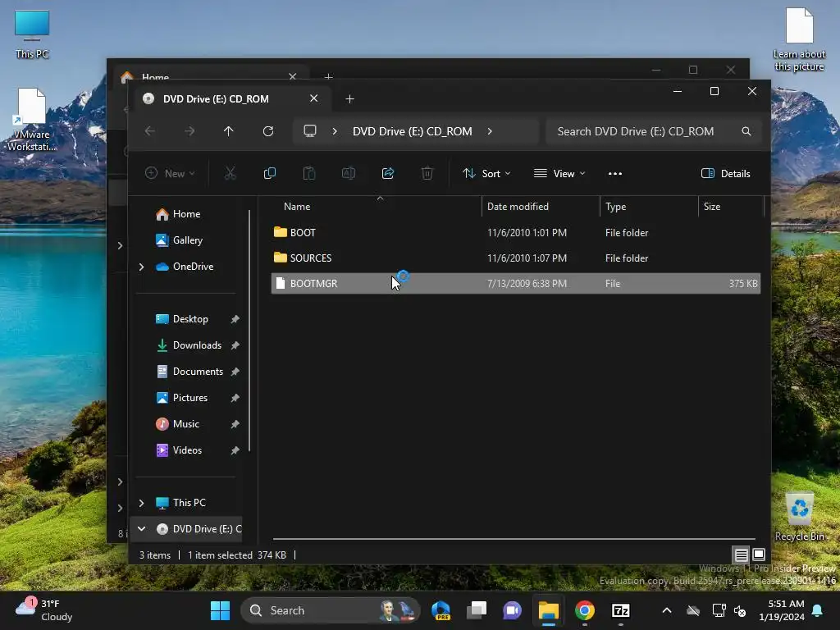840x630 pixels.
Task: Open Windows Start menu
Action: point(220,610)
